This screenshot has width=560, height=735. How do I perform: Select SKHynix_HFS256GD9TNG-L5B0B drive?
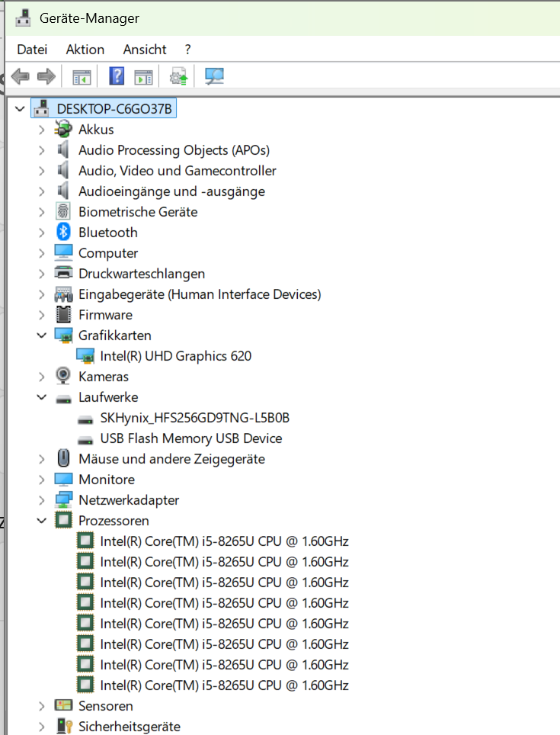click(x=195, y=418)
